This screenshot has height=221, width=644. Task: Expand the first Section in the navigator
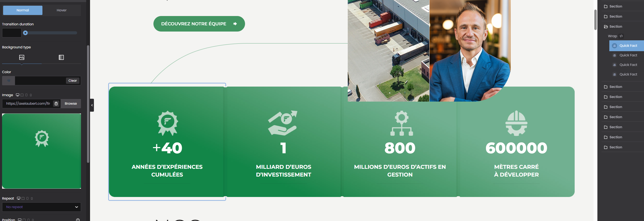(606, 6)
